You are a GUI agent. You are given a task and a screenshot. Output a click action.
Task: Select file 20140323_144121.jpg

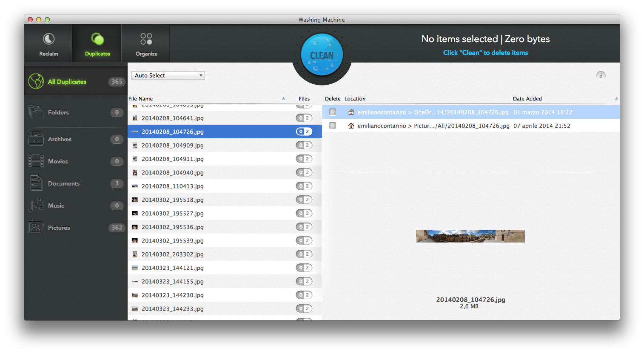click(x=225, y=268)
